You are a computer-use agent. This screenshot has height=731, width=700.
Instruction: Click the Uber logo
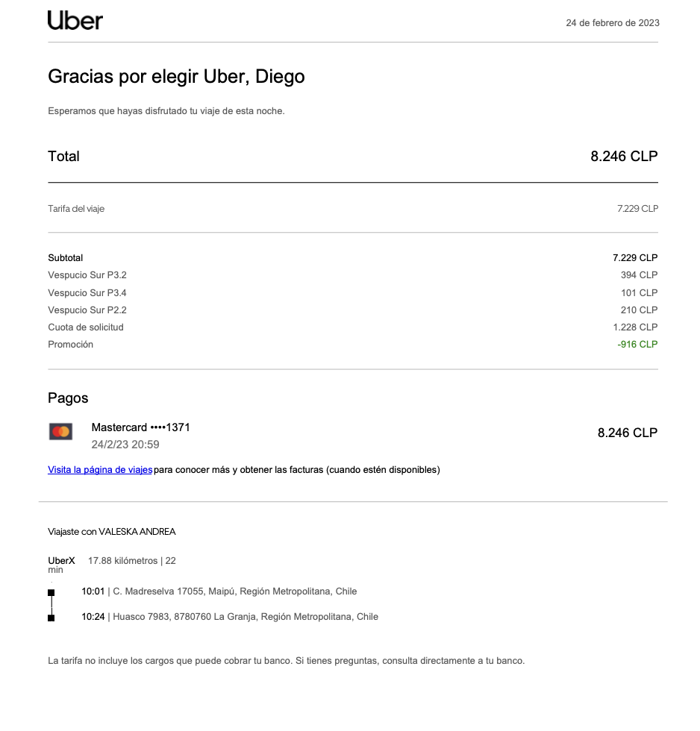coord(75,21)
